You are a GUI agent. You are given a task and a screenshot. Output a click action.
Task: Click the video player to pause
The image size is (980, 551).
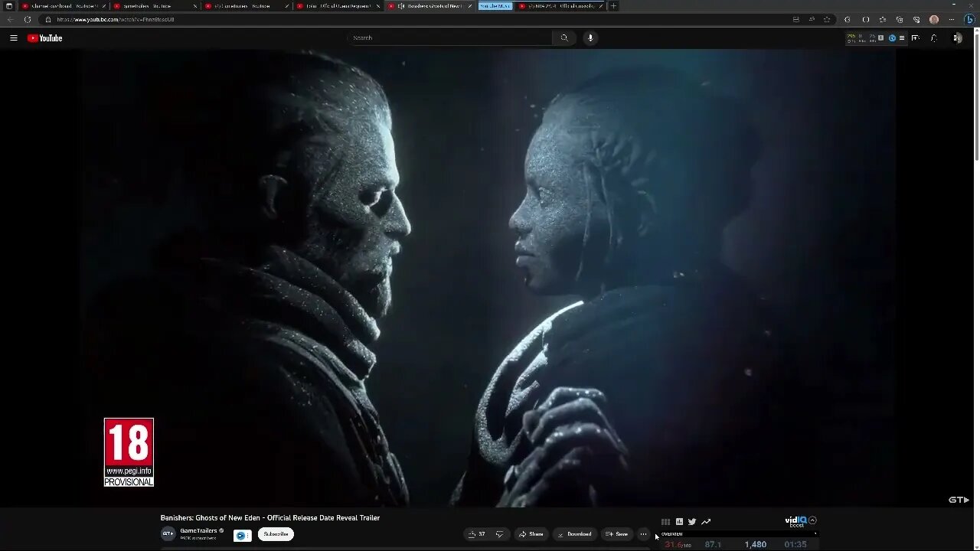coord(490,277)
